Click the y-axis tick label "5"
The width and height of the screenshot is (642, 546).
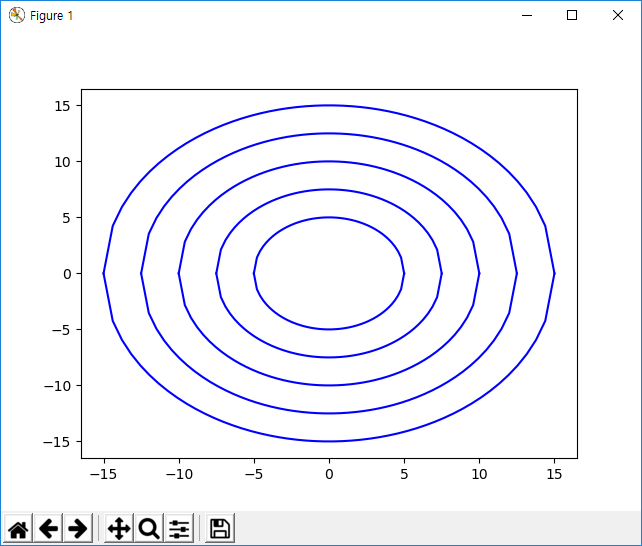click(x=66, y=218)
